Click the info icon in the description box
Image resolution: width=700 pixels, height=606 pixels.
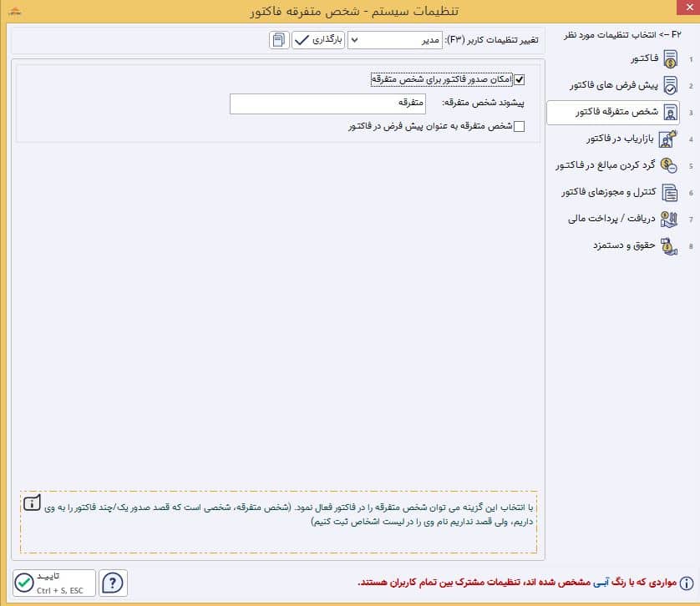click(32, 503)
